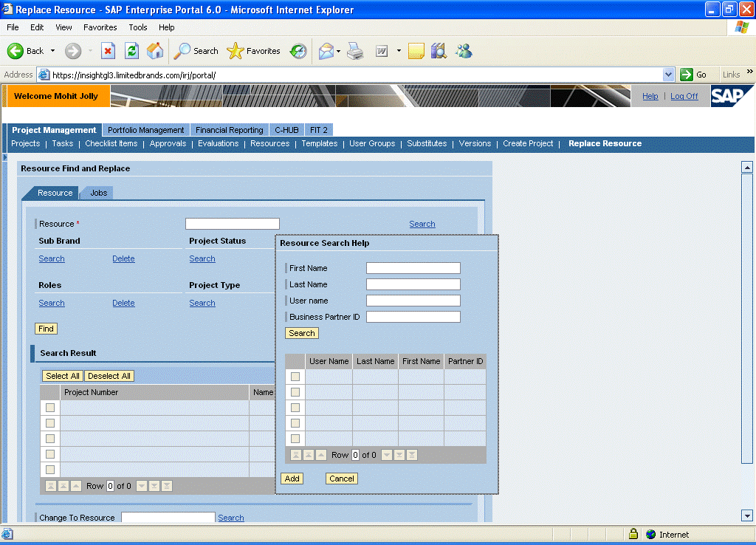Go to first row in Resource Search Help pager

coord(296,455)
